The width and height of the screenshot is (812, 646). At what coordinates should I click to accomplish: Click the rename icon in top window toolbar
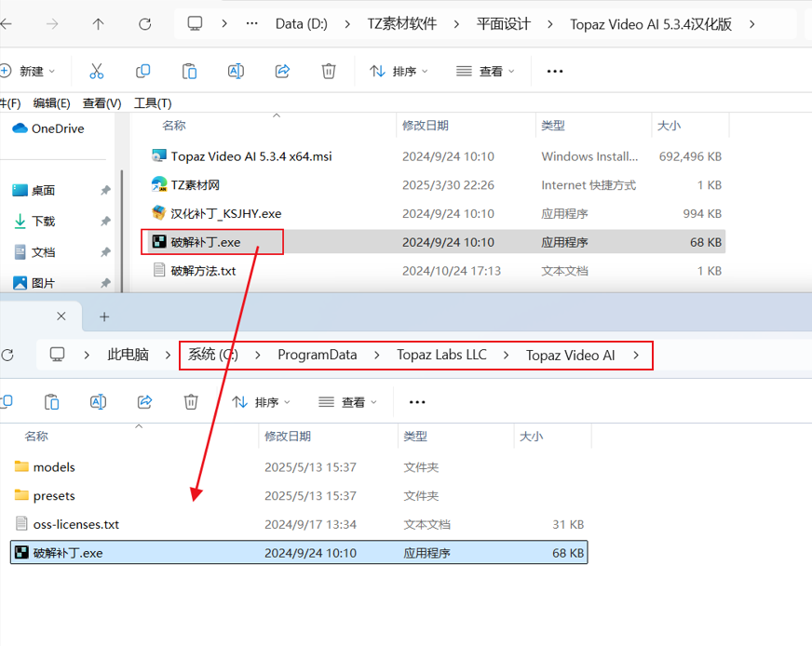[237, 71]
